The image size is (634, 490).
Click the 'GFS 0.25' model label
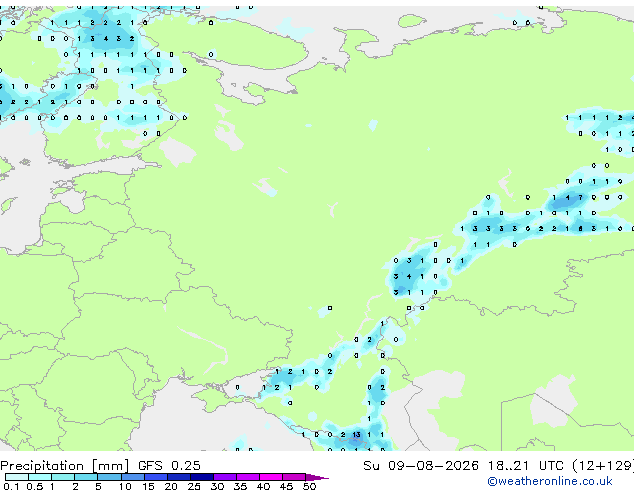[169, 465]
